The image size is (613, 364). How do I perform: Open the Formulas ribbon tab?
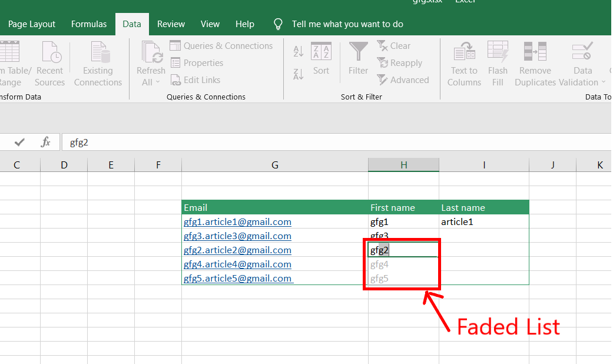coord(88,24)
